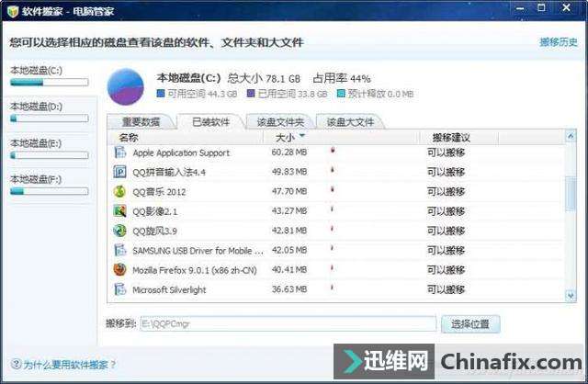Screen dimensions: 588x384
Task: Click the Mozilla Firefox 9.0.1 icon
Action: pyautogui.click(x=119, y=270)
